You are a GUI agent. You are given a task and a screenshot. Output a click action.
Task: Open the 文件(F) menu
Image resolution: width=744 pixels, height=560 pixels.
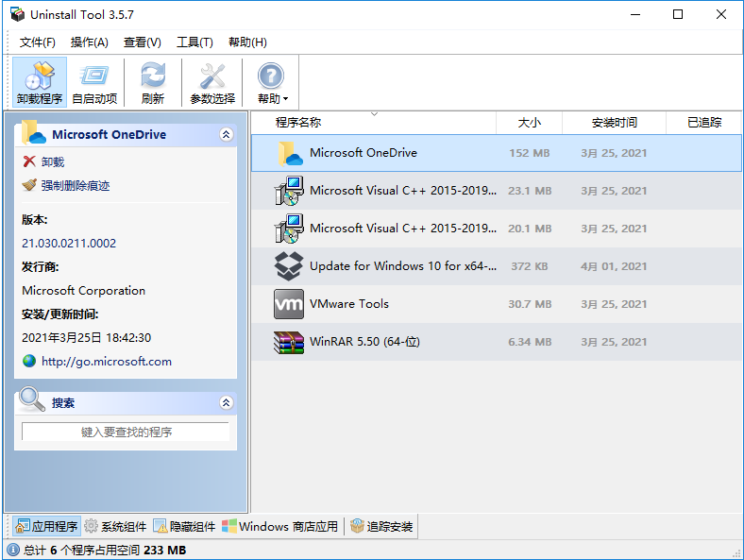pyautogui.click(x=37, y=42)
